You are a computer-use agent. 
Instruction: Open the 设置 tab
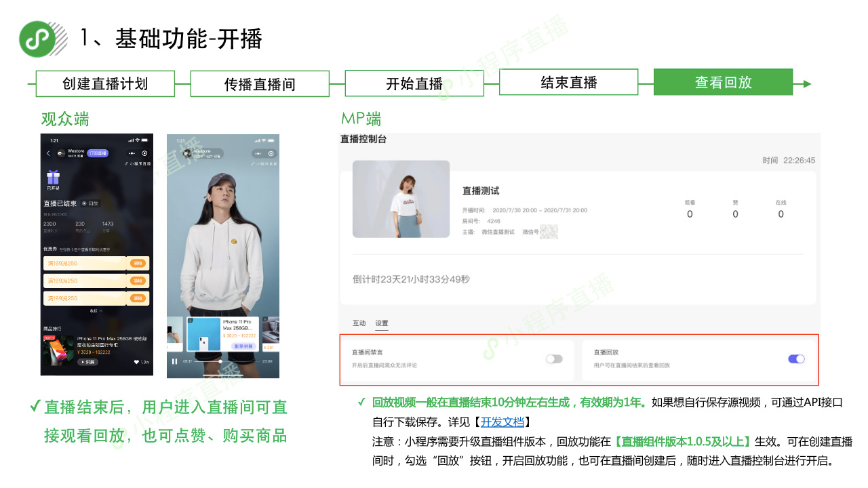382,323
